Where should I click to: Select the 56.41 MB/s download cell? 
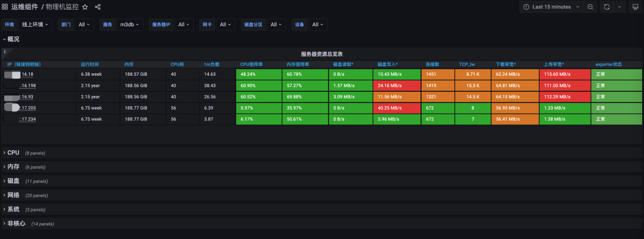pyautogui.click(x=515, y=119)
